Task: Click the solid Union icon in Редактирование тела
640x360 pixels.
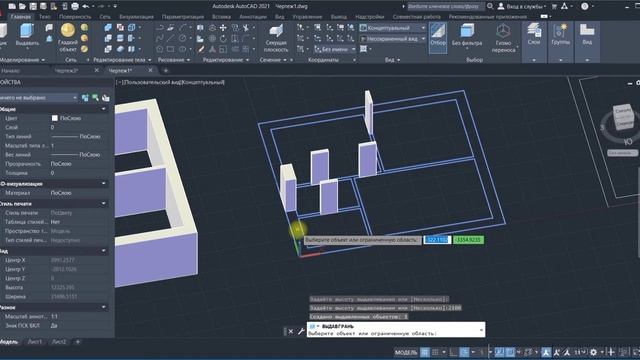Action: pos(108,28)
